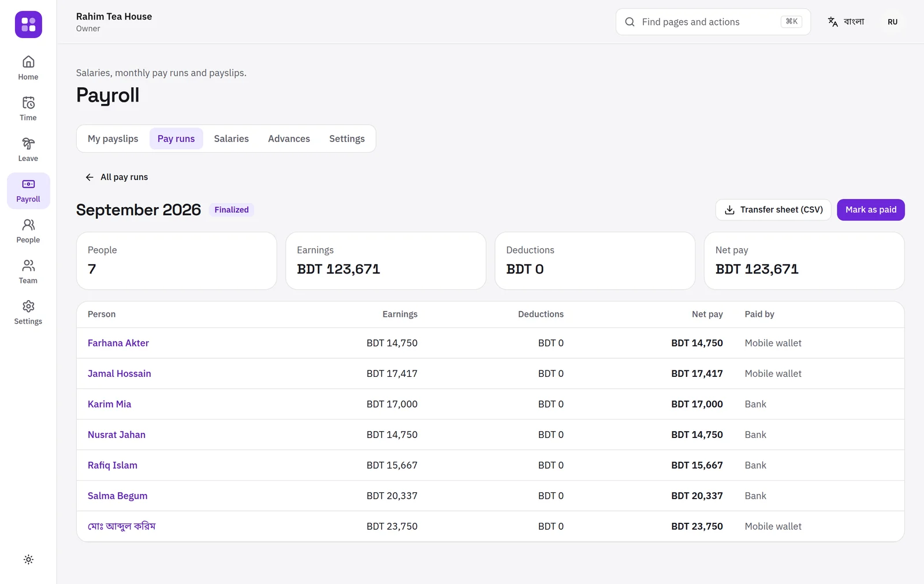Open মোঃ আব্দুল করিম's payslip
This screenshot has height=584, width=924.
pyautogui.click(x=122, y=526)
